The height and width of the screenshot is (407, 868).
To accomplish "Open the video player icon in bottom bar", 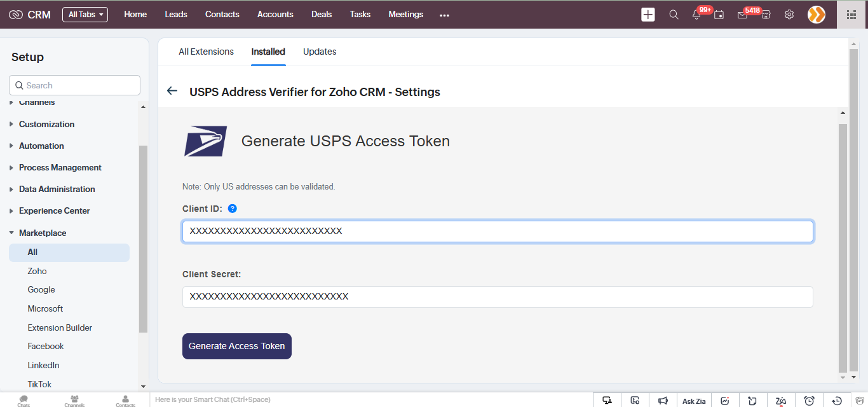I will point(635,401).
